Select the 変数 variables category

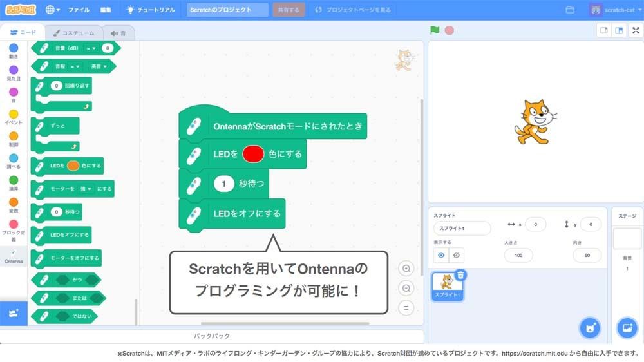[x=14, y=205]
